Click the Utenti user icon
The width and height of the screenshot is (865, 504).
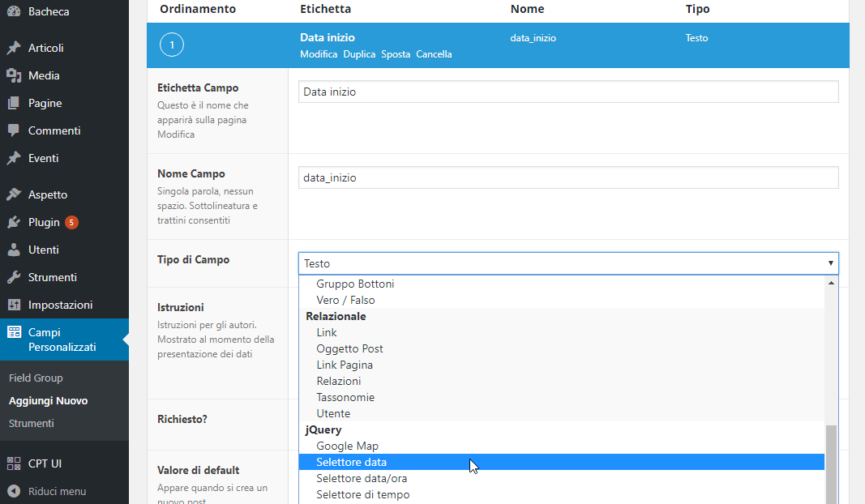coord(14,250)
